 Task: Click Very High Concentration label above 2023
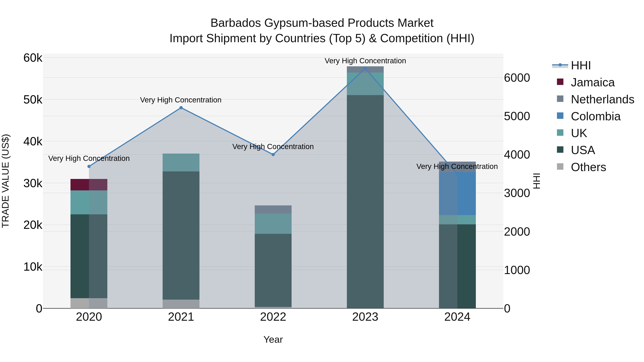[x=365, y=61]
